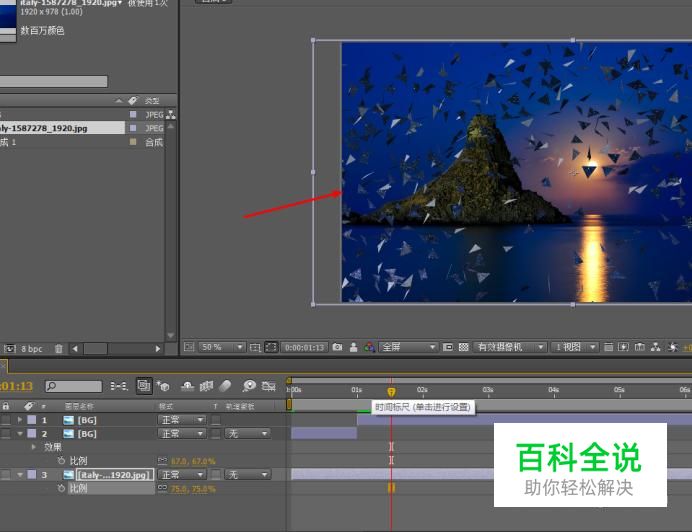
Task: Click the label color swatch of layer 3
Action: 32,475
